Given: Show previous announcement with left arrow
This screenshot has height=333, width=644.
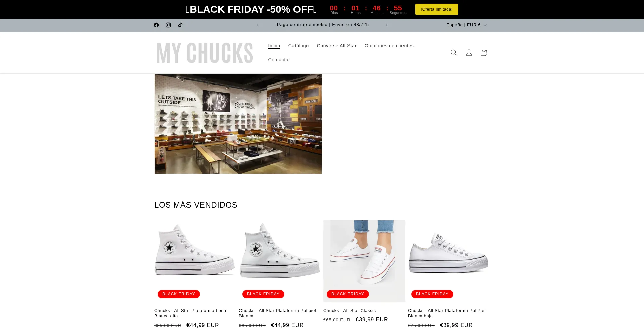Looking at the screenshot, I should [257, 25].
